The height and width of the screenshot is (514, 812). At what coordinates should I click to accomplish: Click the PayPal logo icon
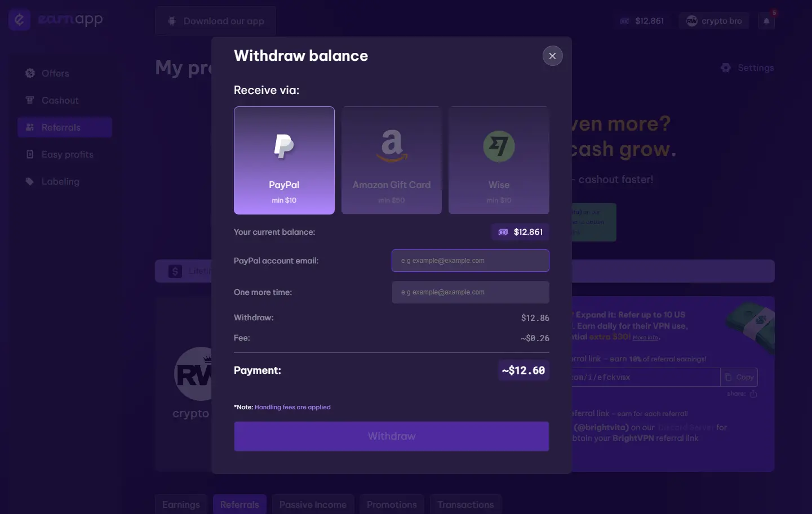coord(284,146)
